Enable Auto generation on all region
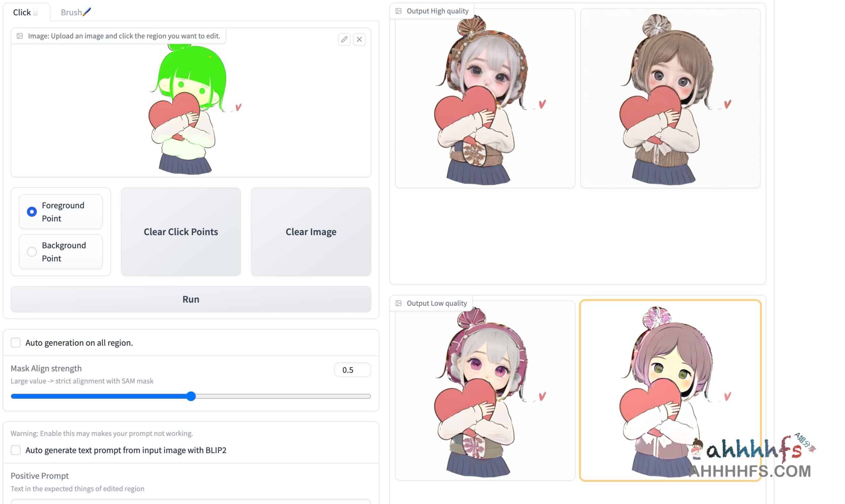845x504 pixels. 16,343
